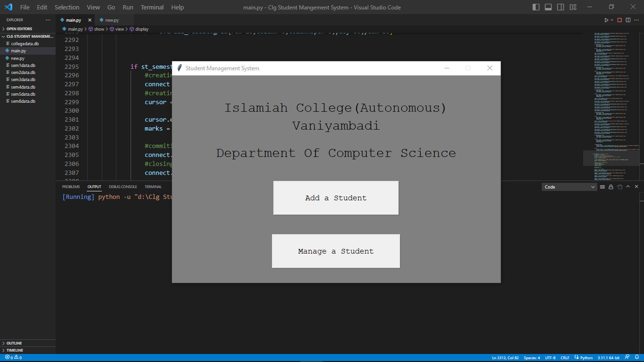Stop the running code with the red square
Screen dimensions: 644x362
pyautogui.click(x=619, y=20)
